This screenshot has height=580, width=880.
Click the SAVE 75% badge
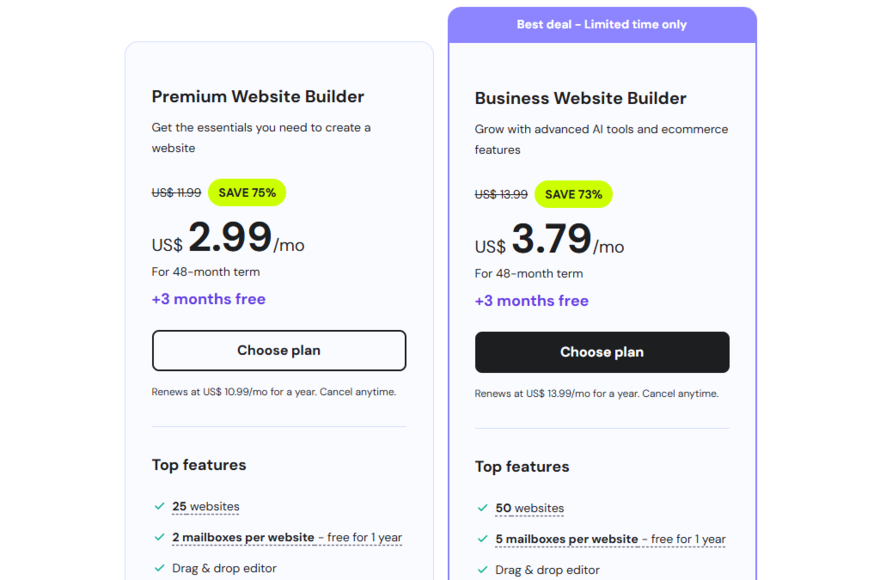pos(247,192)
